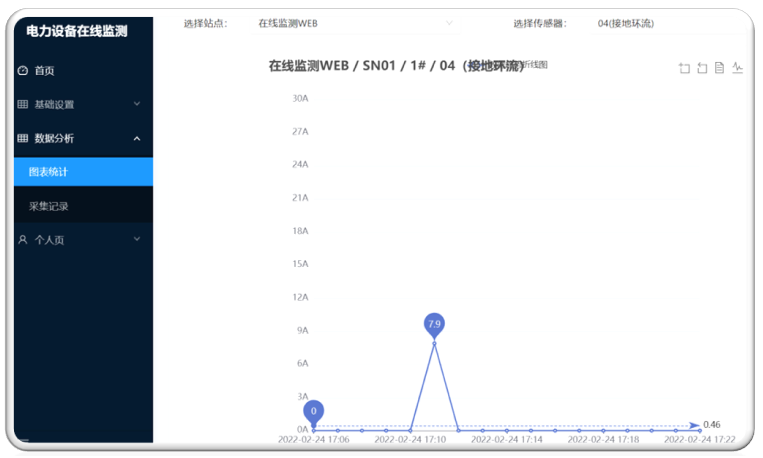Go to 首页 home page
This screenshot has width=763, height=458.
pos(45,71)
